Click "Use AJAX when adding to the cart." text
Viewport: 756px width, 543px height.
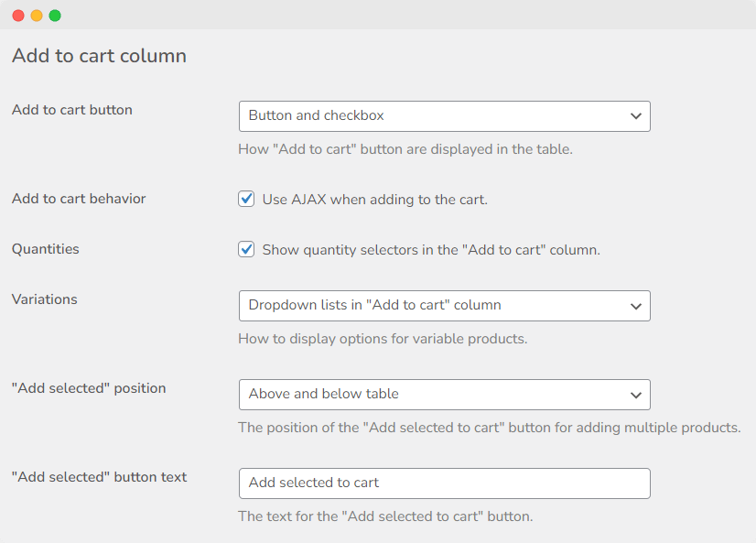click(x=375, y=200)
